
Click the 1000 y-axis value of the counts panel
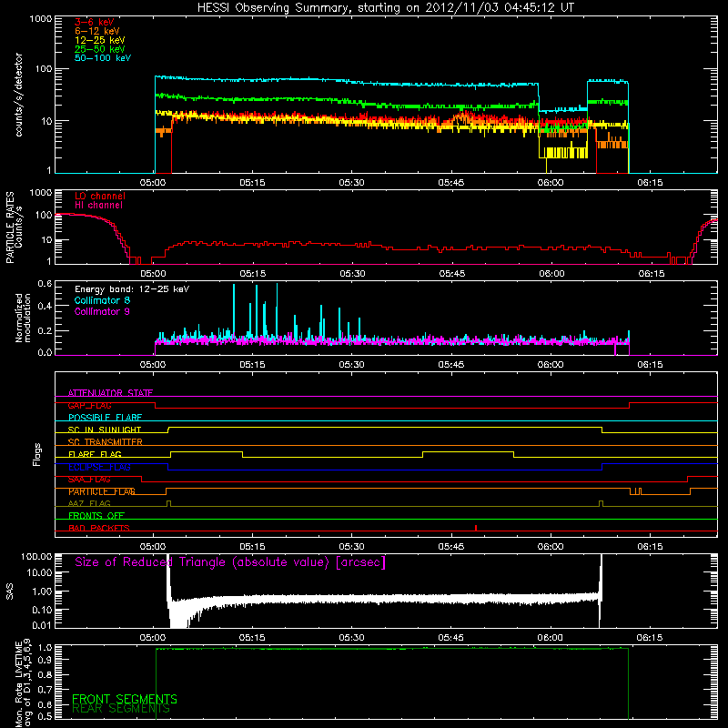(41, 19)
